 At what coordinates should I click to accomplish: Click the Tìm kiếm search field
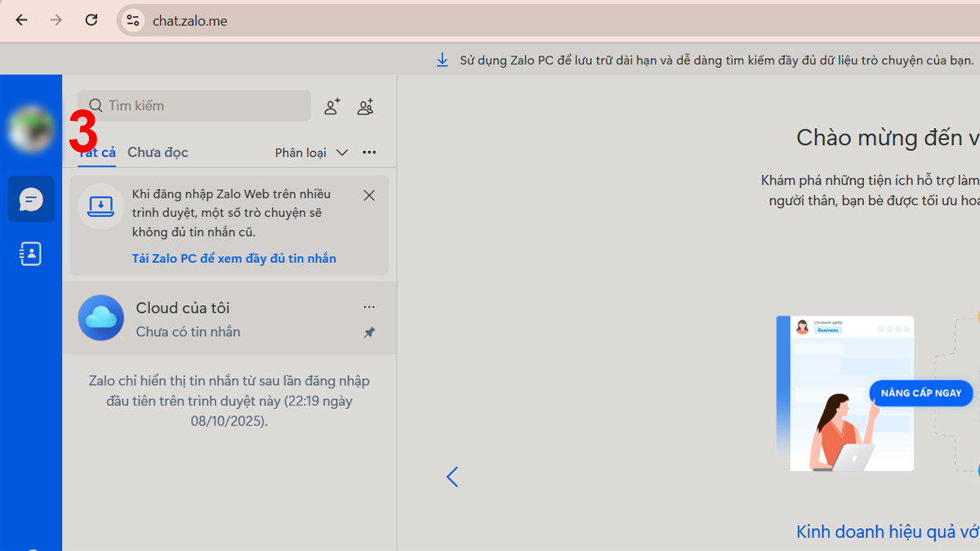coord(194,105)
